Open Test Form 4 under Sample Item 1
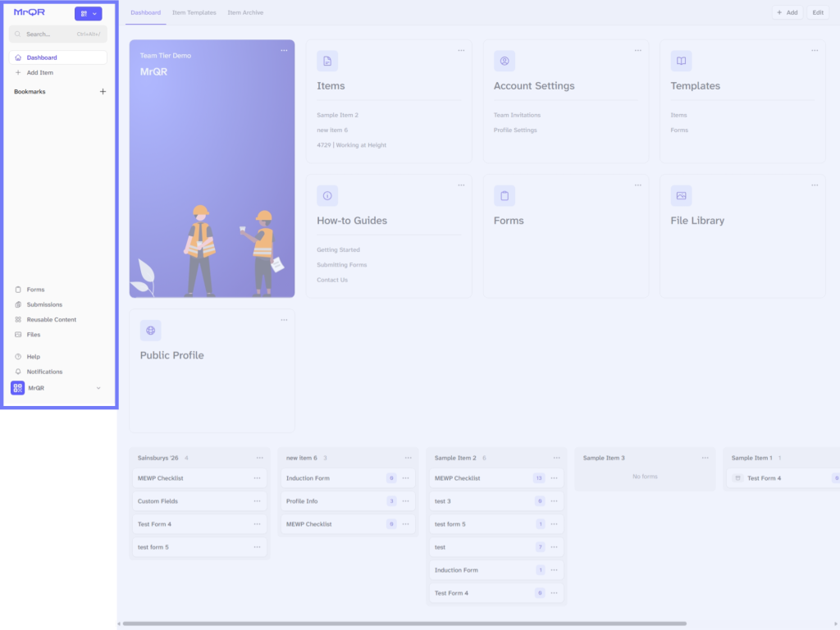 tap(783, 478)
